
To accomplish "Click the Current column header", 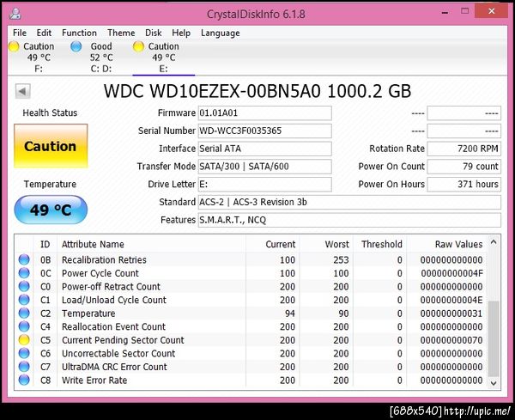I will pos(273,244).
